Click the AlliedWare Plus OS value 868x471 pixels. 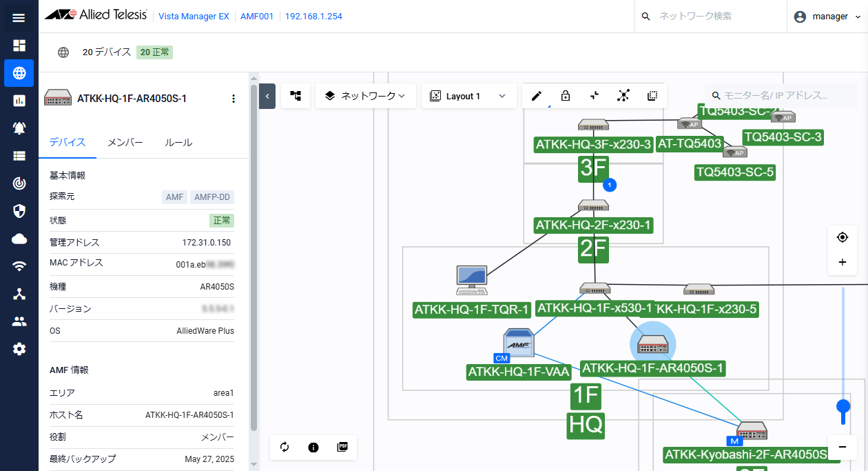point(205,331)
